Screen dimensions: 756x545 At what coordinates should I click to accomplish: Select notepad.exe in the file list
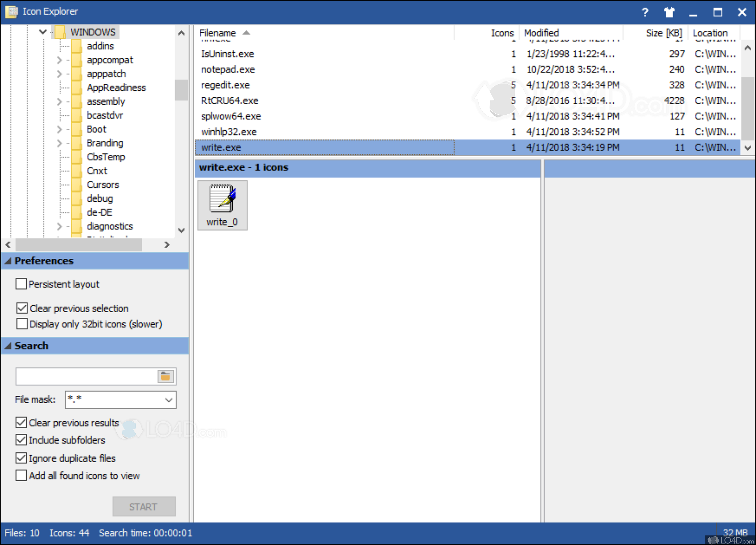coord(228,69)
